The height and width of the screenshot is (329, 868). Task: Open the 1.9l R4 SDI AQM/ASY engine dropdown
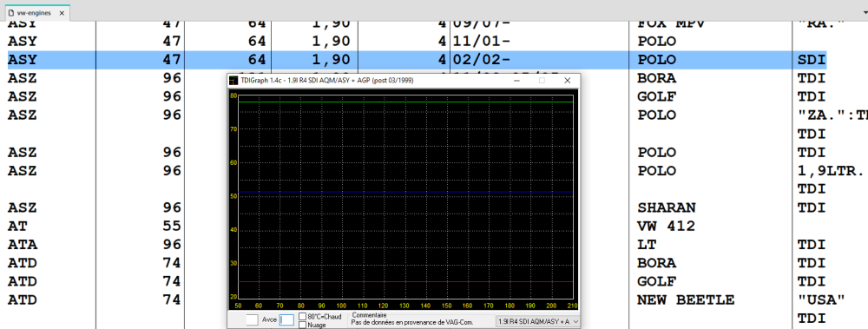[x=537, y=321]
